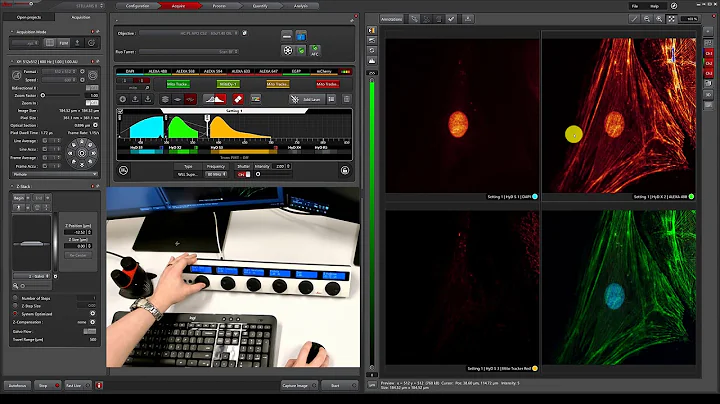Viewport: 720px width, 404px height.
Task: Collapse the Z-Stack panel
Action: pos(12,186)
